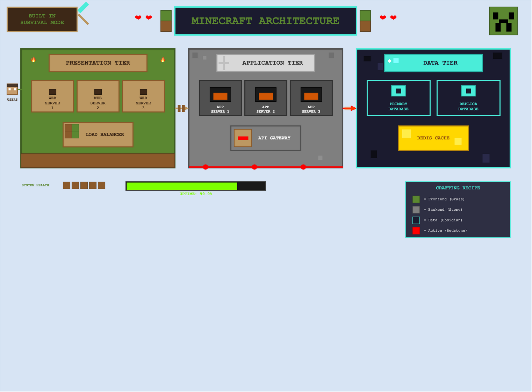Click the diamond pickaxe icon
The width and height of the screenshot is (532, 392).
[83, 13]
